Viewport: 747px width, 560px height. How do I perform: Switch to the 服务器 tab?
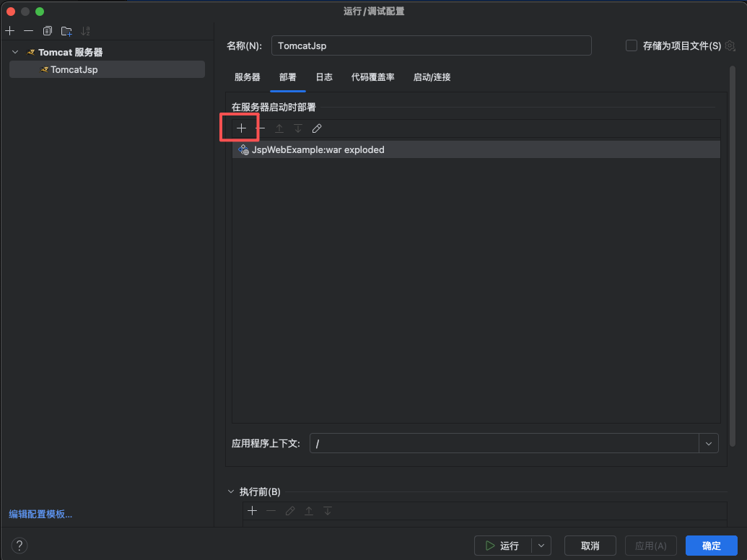click(248, 77)
